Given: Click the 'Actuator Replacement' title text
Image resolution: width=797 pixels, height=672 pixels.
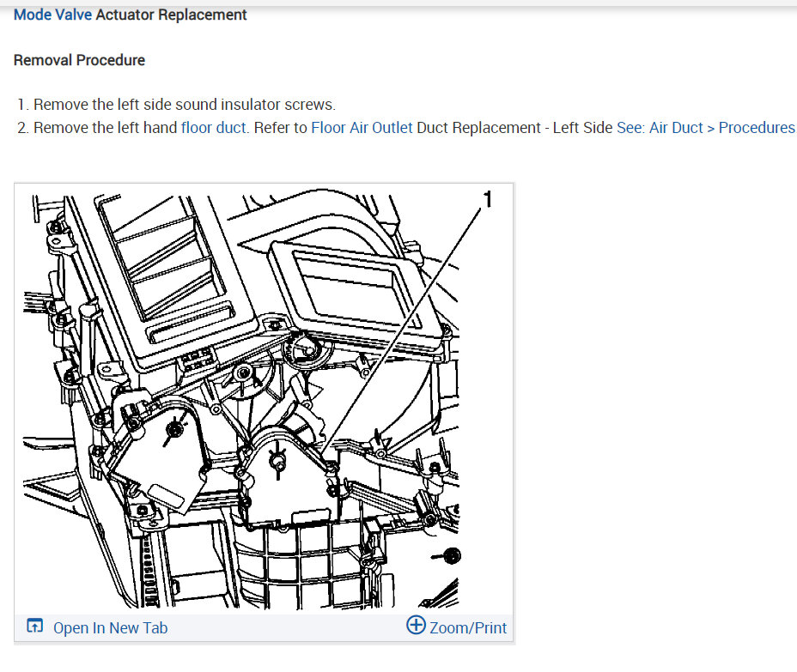Looking at the screenshot, I should [x=171, y=15].
